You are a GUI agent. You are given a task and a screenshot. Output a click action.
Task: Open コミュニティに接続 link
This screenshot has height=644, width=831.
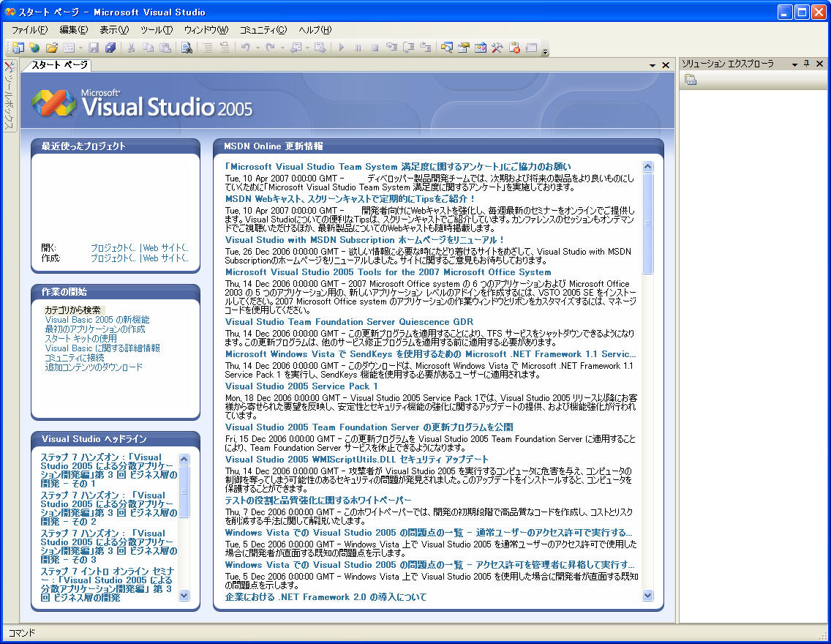tap(74, 358)
